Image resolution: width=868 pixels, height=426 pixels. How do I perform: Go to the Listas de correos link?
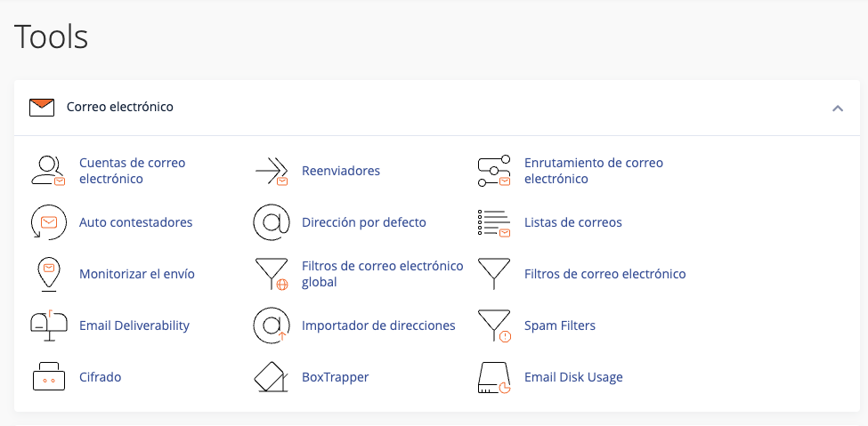coord(572,222)
